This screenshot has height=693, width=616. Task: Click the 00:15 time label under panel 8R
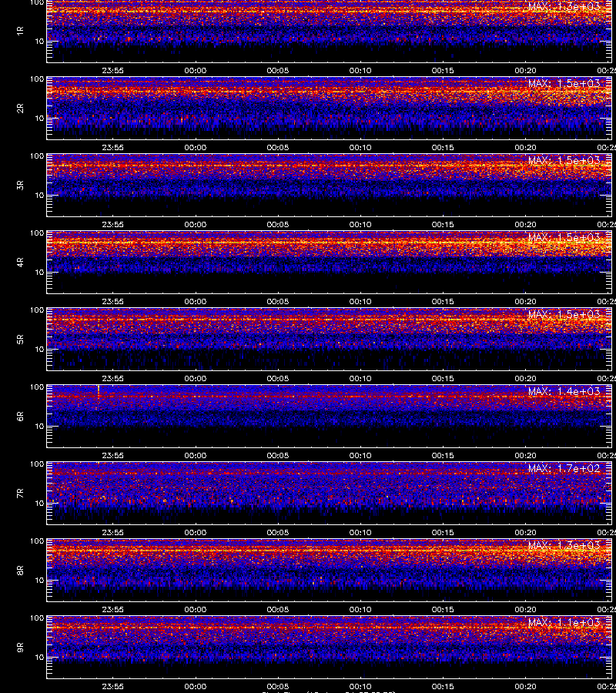pyautogui.click(x=443, y=610)
